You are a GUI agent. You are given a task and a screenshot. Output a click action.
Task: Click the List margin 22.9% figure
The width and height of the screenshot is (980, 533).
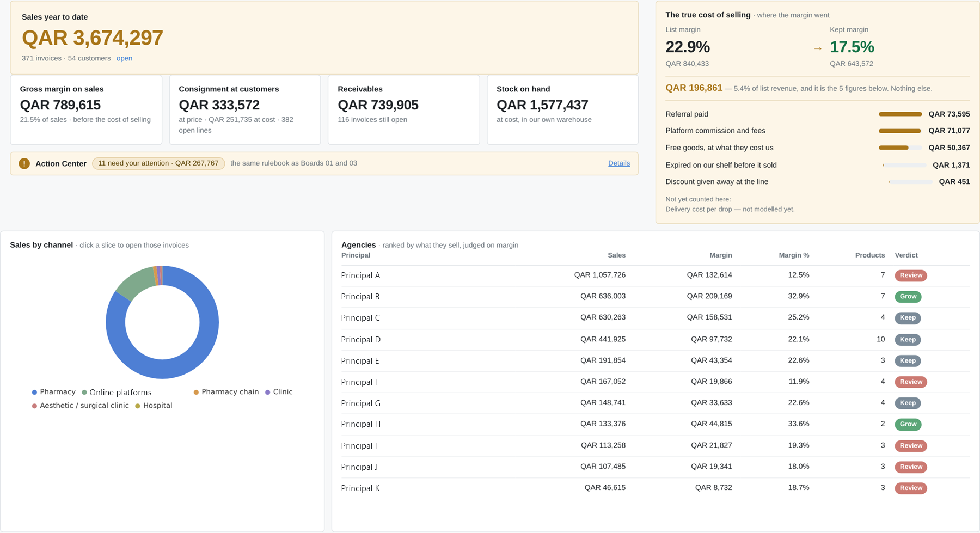click(x=688, y=47)
